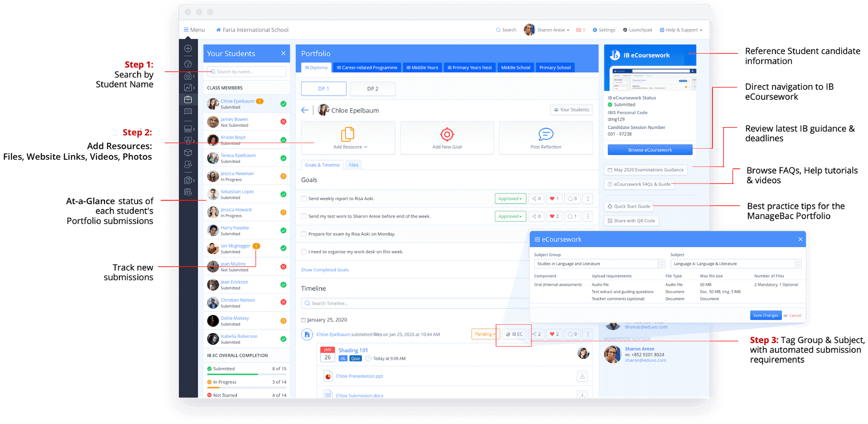Image resolution: width=868 pixels, height=424 pixels.
Task: Open the Subject select box
Action: click(x=736, y=264)
